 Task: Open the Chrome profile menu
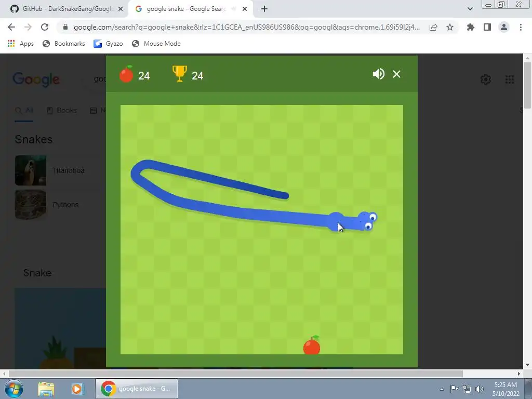(504, 27)
